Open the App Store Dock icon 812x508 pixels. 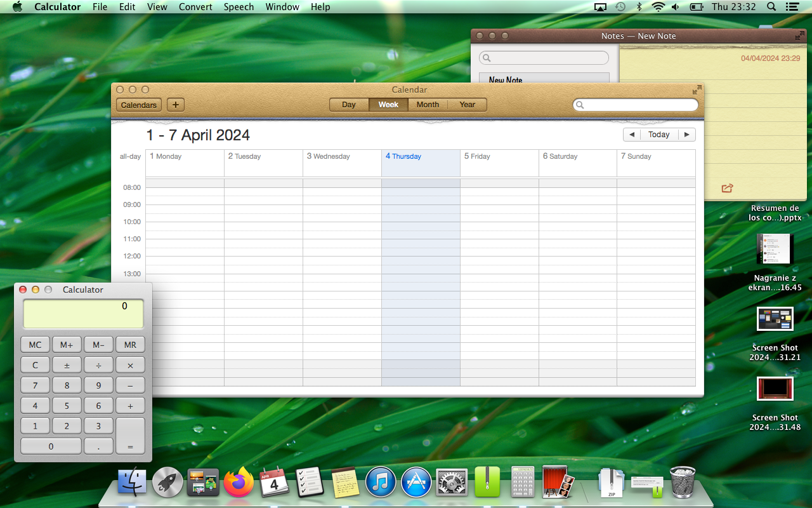point(416,483)
